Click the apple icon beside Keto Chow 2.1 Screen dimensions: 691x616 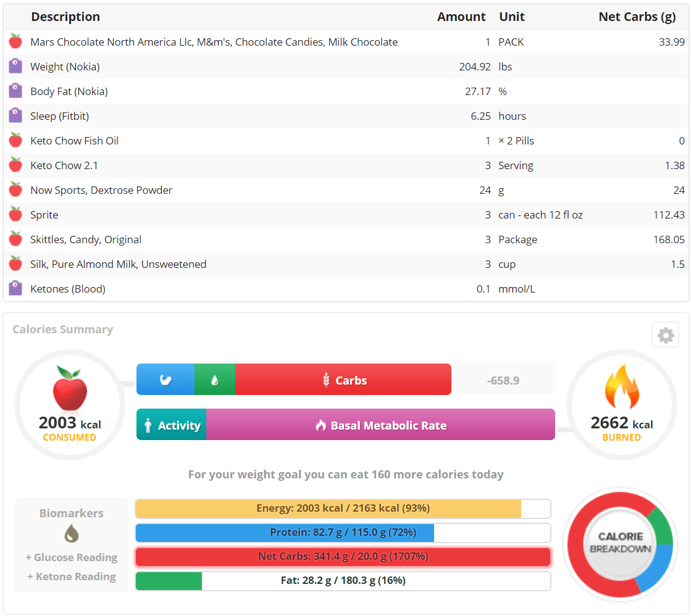[x=15, y=165]
